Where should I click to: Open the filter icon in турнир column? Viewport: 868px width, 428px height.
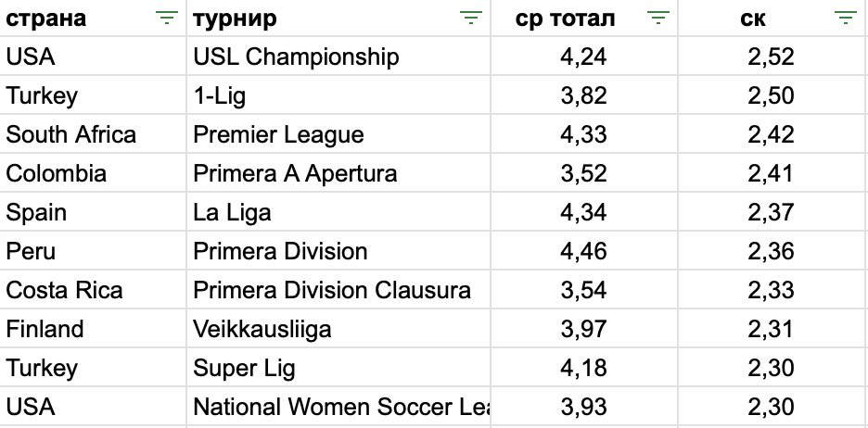(x=471, y=19)
